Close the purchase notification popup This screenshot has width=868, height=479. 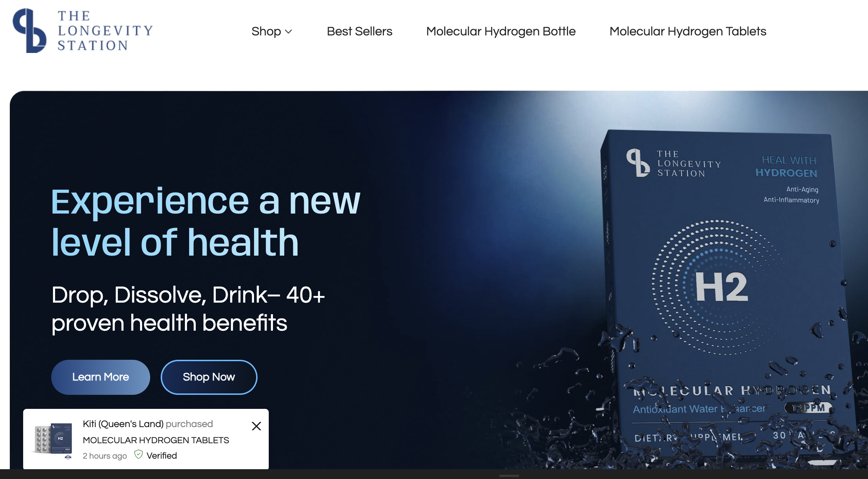(256, 426)
